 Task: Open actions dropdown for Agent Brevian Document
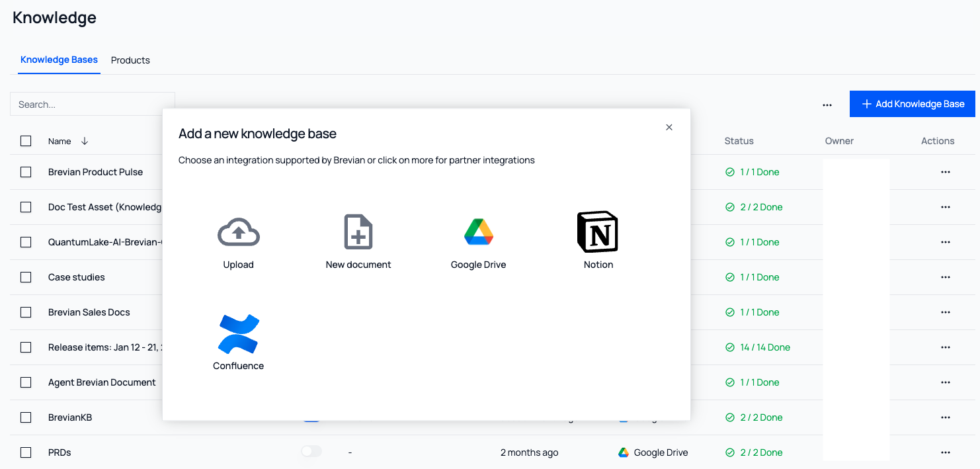click(946, 382)
